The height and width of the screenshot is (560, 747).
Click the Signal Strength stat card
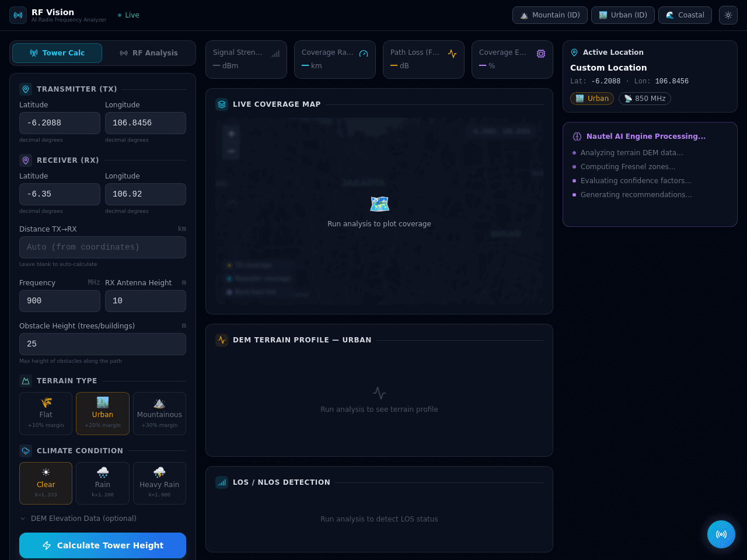click(x=246, y=60)
